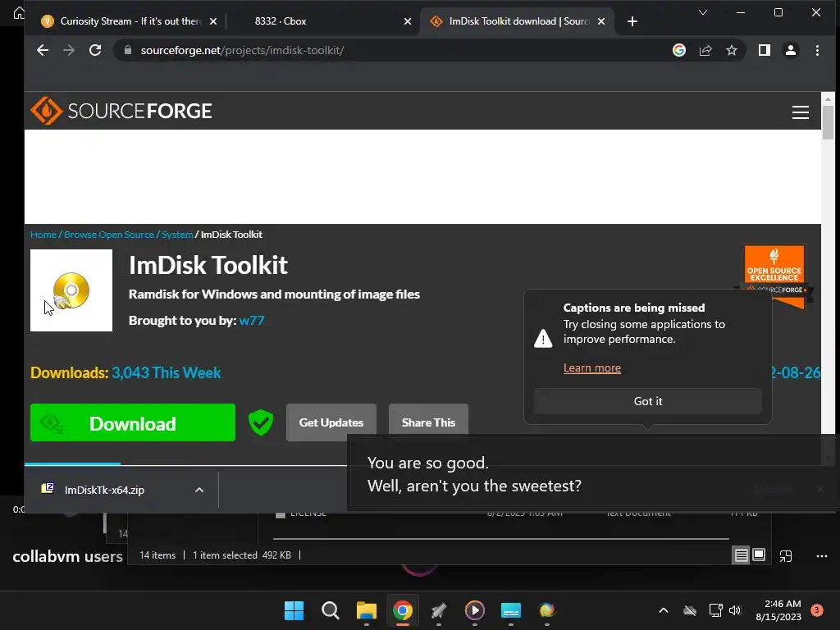Open File Explorer from the taskbar

point(367,610)
